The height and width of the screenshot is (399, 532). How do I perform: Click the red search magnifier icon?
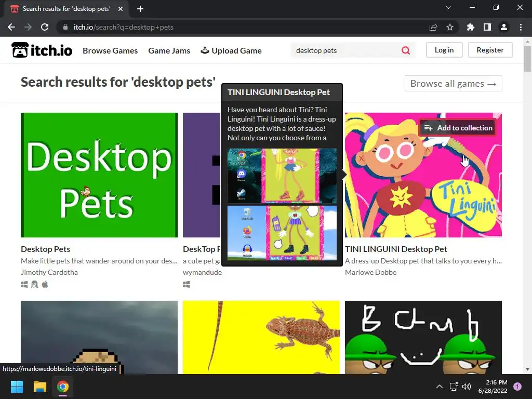(x=405, y=50)
